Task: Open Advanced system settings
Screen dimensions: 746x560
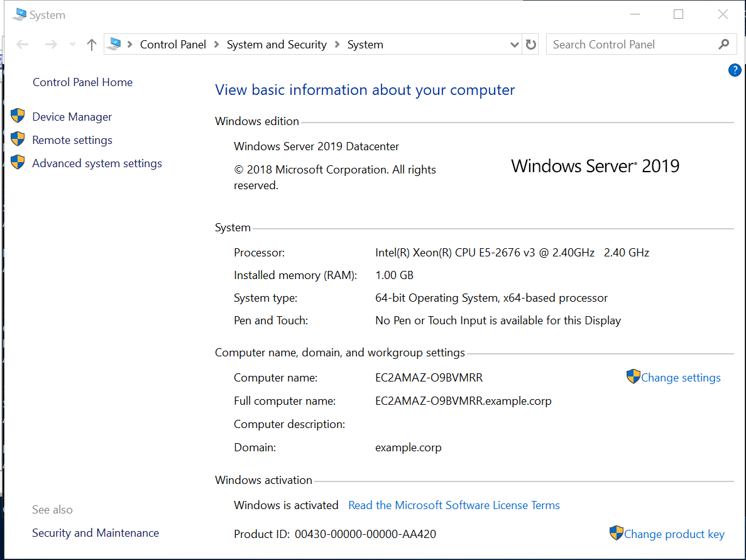Action: [97, 163]
